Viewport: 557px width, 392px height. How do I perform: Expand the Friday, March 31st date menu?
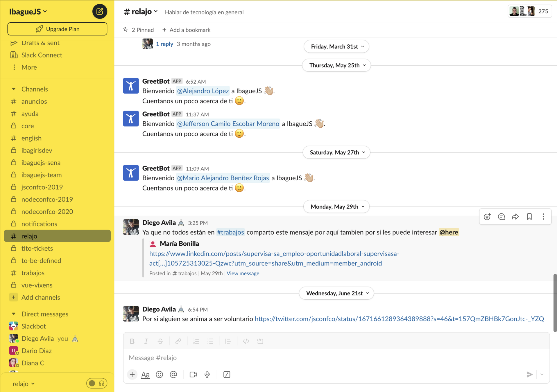[336, 46]
